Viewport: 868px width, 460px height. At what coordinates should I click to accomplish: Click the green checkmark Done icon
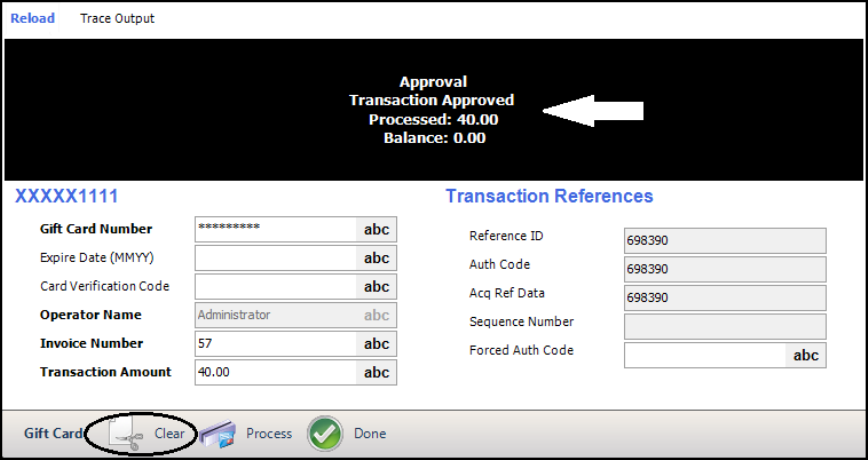pos(325,433)
